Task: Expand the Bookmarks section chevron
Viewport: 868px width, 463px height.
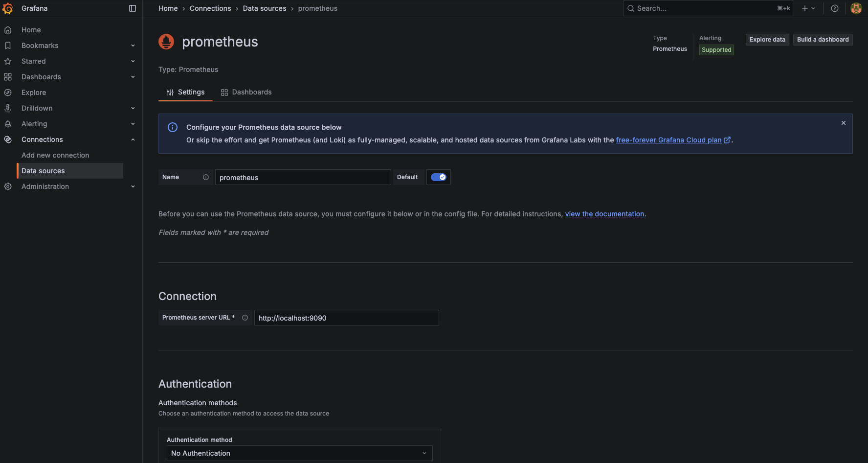Action: tap(133, 46)
